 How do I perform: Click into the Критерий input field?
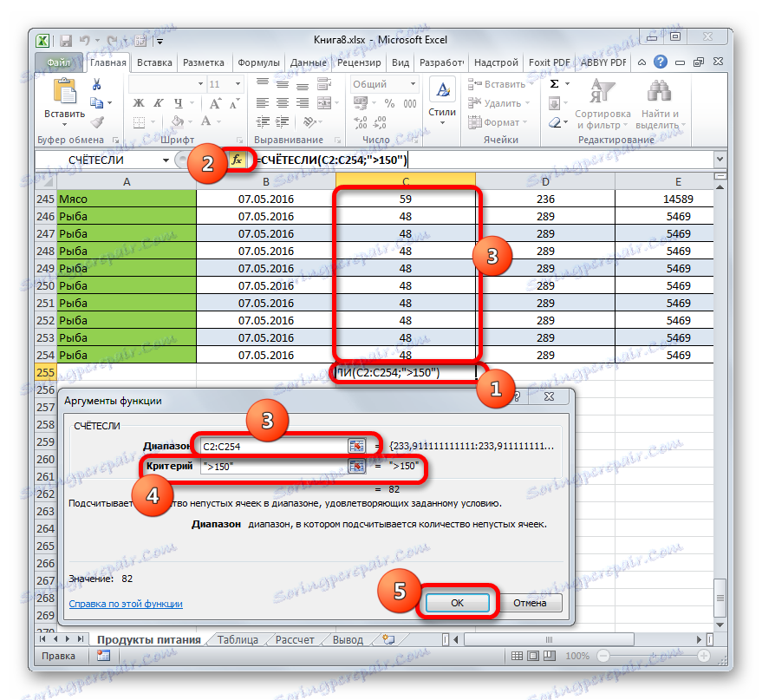275,466
